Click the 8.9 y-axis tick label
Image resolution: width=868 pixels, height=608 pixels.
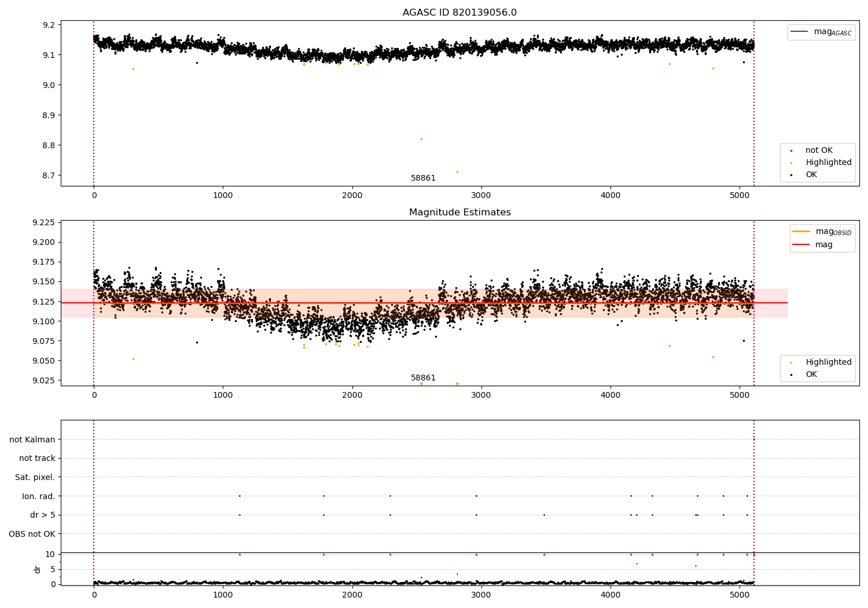click(49, 115)
